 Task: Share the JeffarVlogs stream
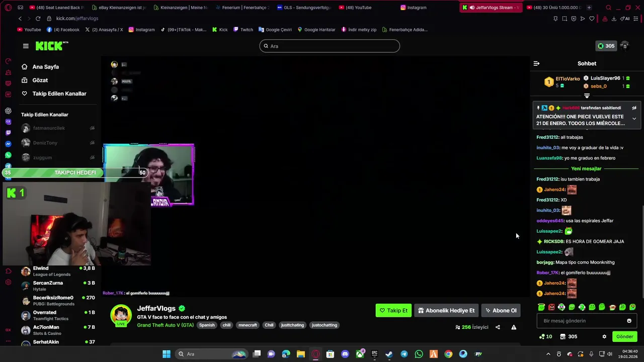point(498,327)
